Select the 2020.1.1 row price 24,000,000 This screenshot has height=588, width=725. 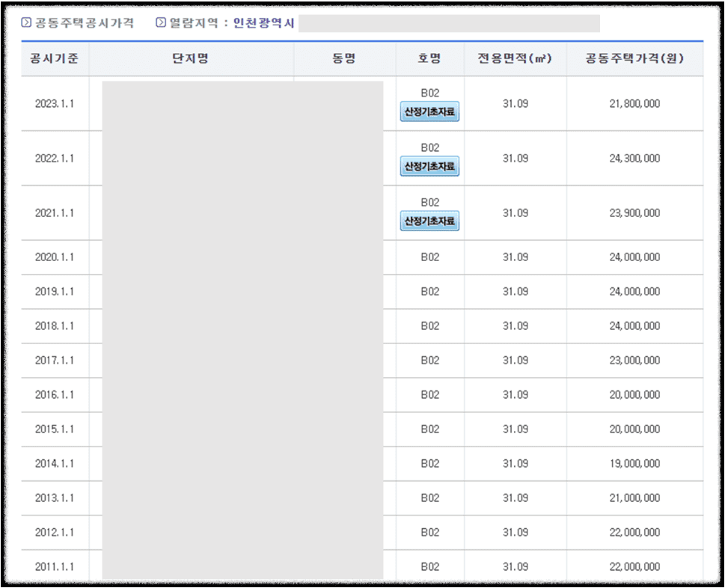(x=635, y=257)
